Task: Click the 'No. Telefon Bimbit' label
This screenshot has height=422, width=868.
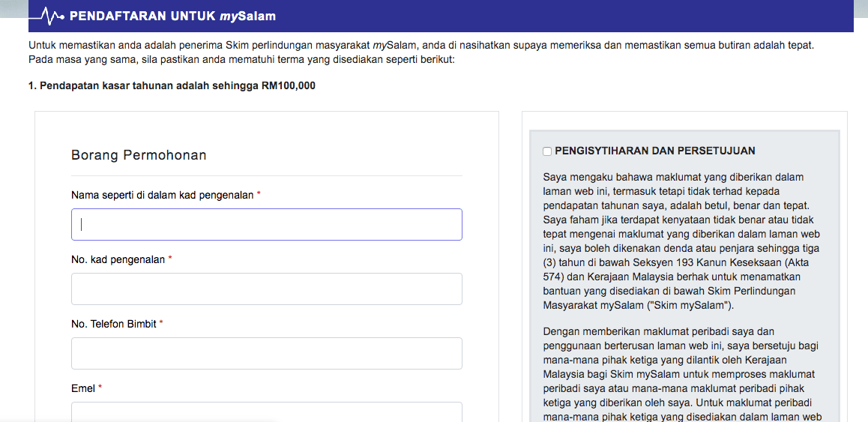Action: pyautogui.click(x=114, y=324)
